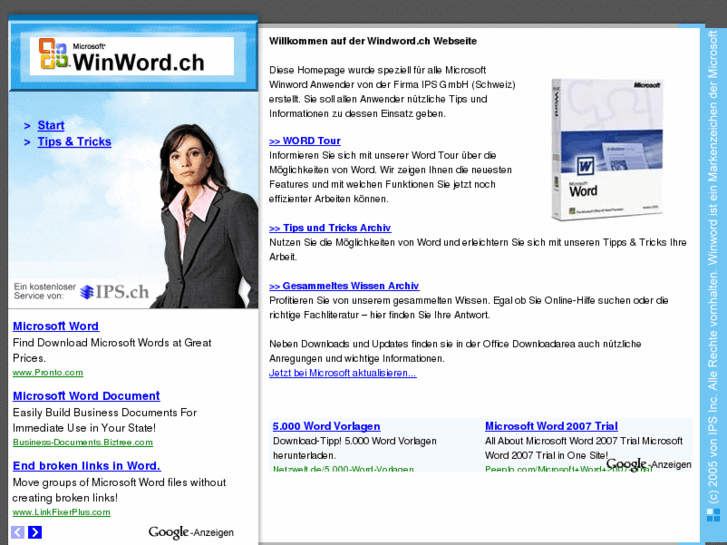727x545 pixels.
Task: Click the arrow marker before Start
Action: pyautogui.click(x=27, y=126)
